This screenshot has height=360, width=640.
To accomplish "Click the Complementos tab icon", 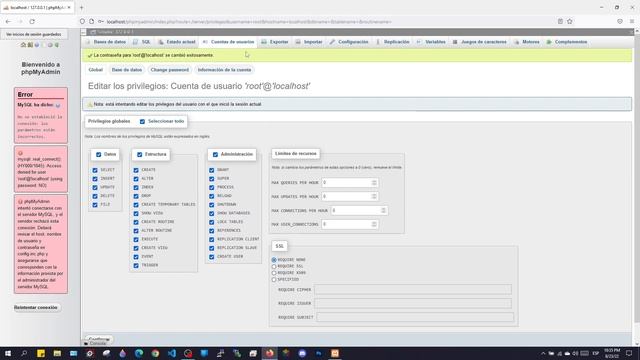I will tap(549, 42).
